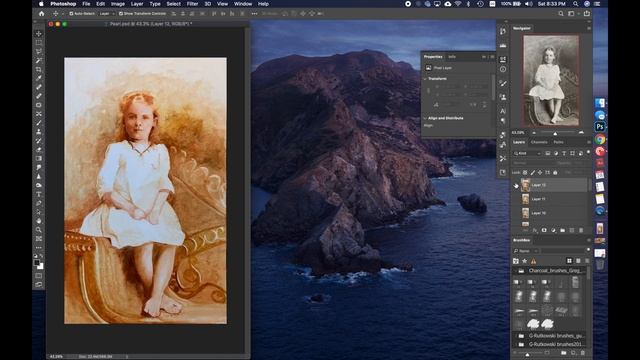The width and height of the screenshot is (640, 360).
Task: Toggle lock all layer attributes
Action: point(555,173)
